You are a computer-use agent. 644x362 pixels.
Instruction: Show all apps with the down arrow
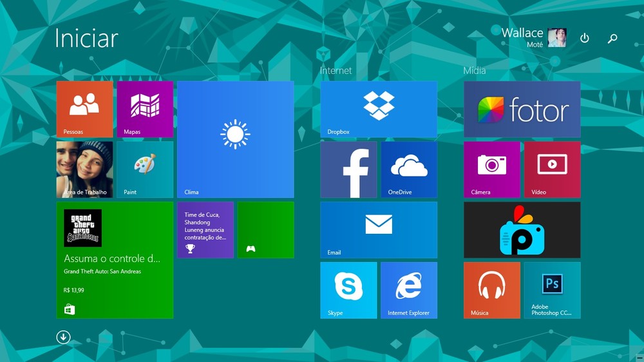pyautogui.click(x=63, y=337)
